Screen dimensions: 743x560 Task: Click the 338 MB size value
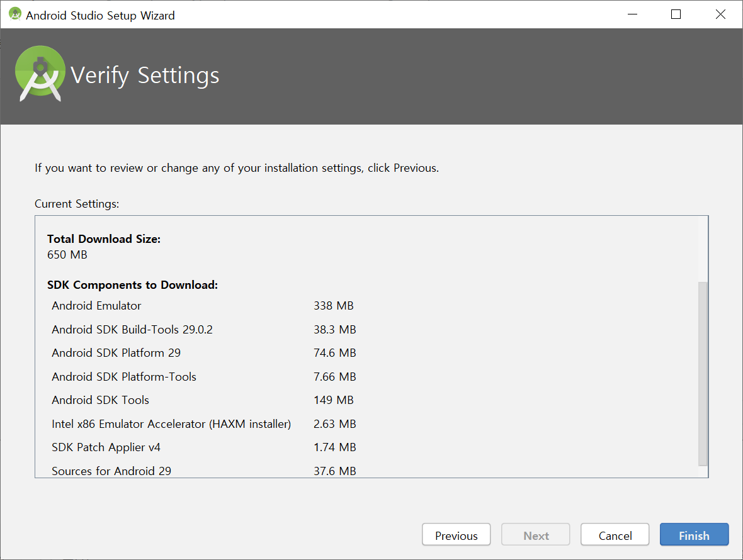tap(334, 306)
